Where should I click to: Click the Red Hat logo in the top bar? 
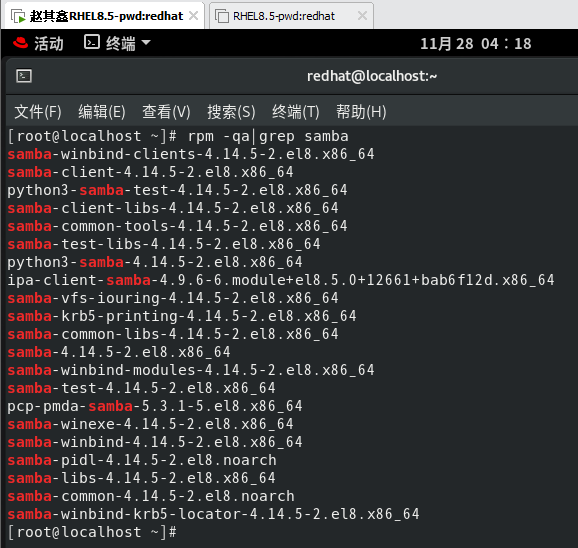(x=20, y=43)
